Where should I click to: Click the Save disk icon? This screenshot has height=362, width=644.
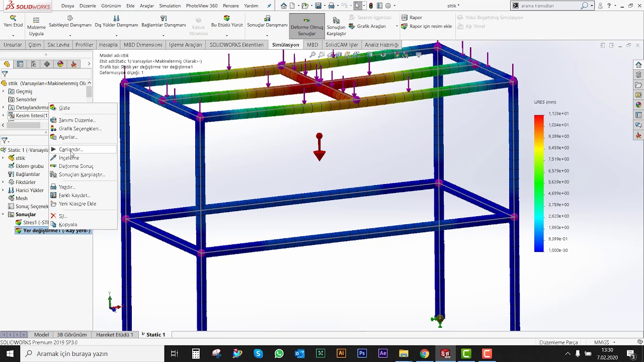click(318, 6)
